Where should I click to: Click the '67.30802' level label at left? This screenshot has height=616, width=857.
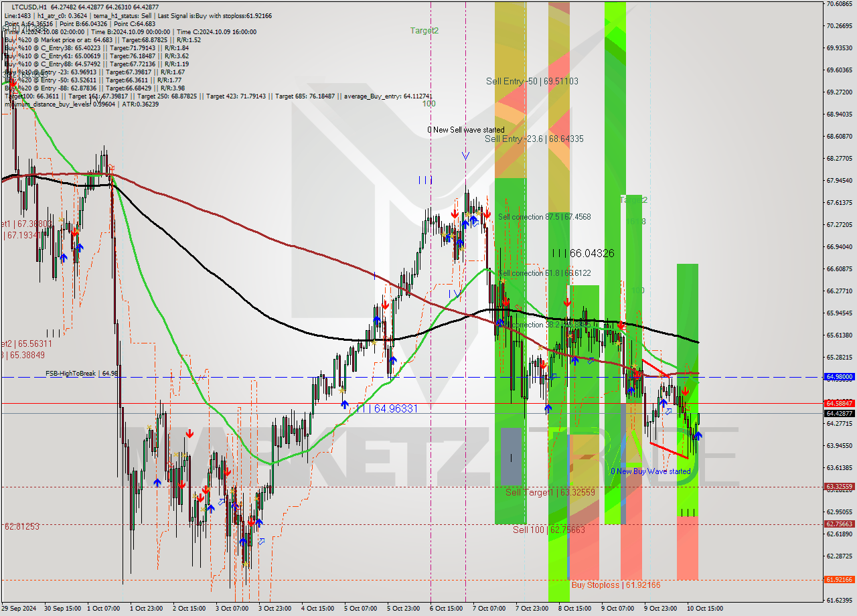coord(26,224)
